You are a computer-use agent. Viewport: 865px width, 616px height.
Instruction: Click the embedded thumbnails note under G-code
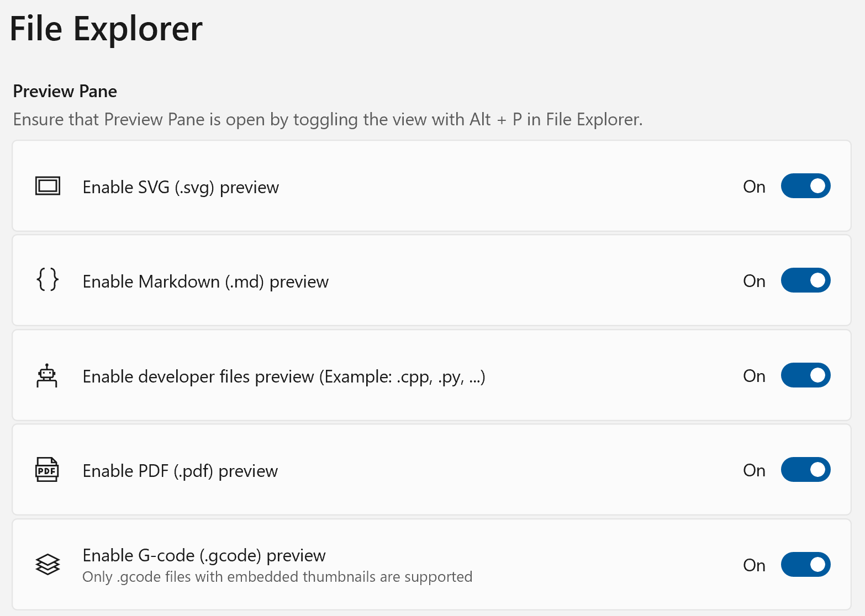(277, 577)
